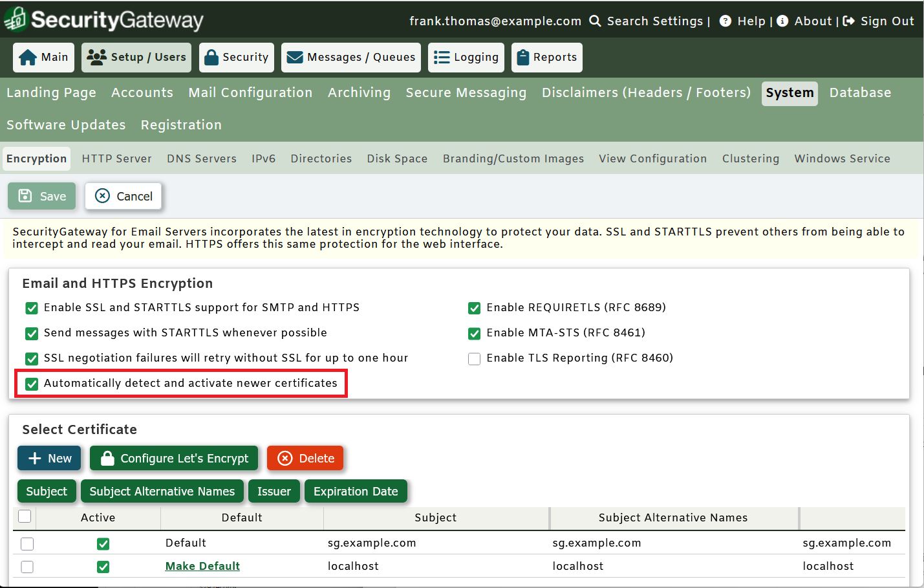Switch to DNS Servers sub-tab
The image size is (924, 588).
(x=202, y=159)
